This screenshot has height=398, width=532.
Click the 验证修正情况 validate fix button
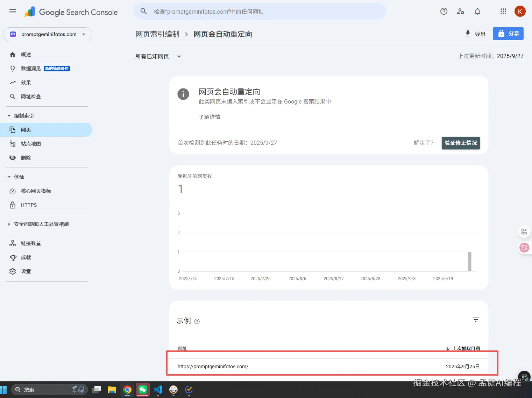[x=461, y=143]
